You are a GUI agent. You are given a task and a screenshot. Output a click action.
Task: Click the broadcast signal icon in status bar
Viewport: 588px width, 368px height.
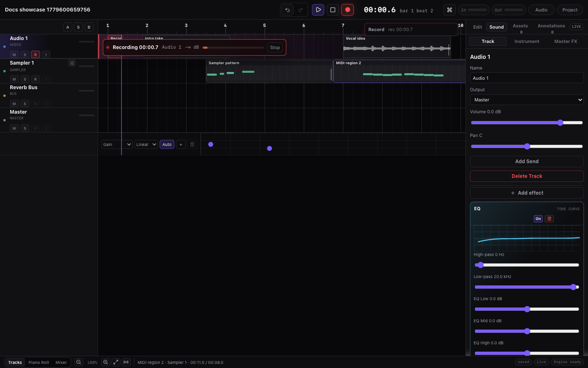tap(126, 362)
